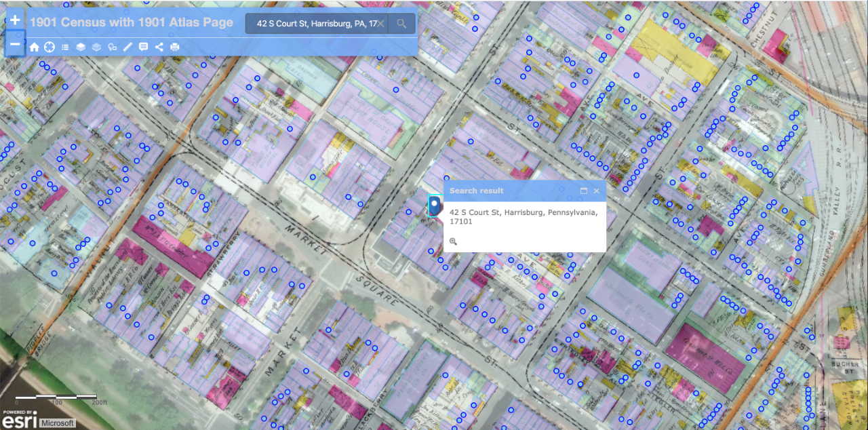This screenshot has height=430, width=868.
Task: Open the Legend list icon
Action: [65, 47]
